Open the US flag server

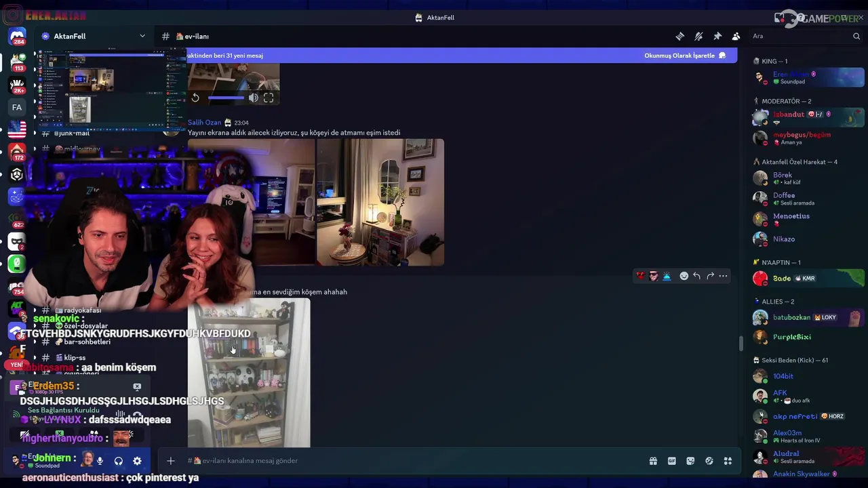(x=17, y=129)
